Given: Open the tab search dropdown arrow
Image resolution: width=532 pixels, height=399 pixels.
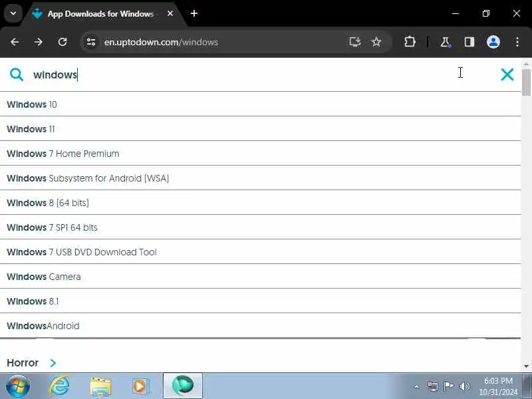Looking at the screenshot, I should click(13, 13).
